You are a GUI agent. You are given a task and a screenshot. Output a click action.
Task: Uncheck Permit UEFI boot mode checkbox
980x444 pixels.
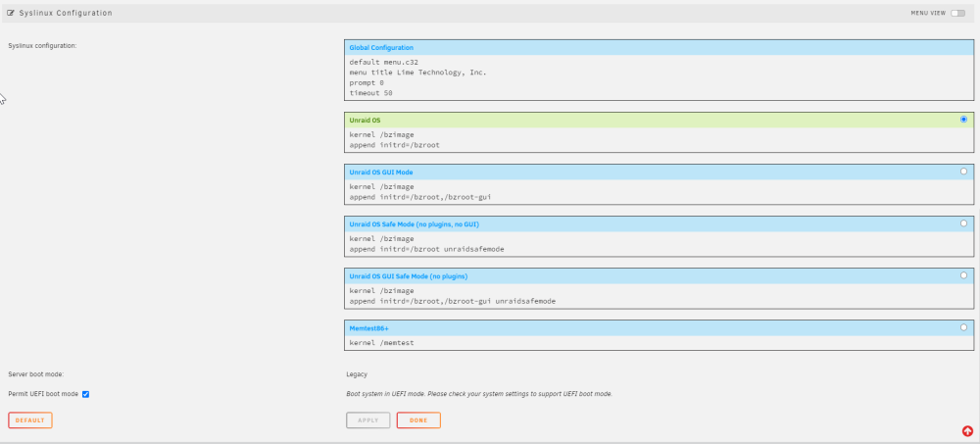(85, 395)
